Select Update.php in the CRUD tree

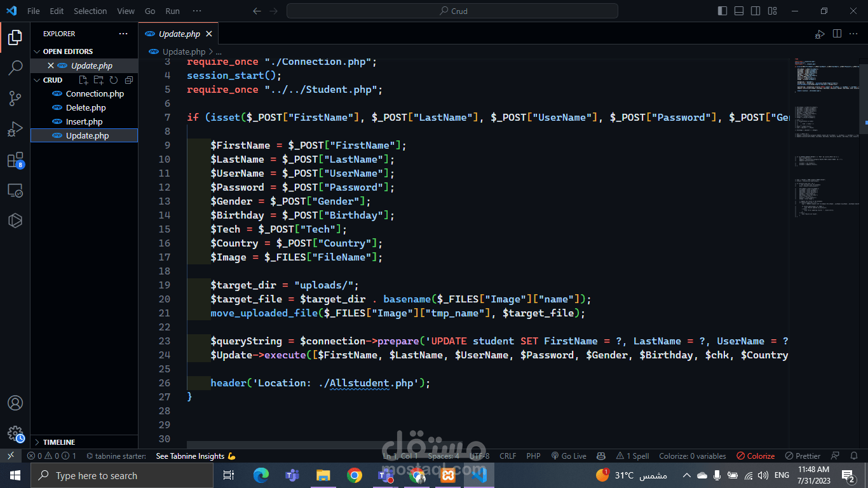click(84, 135)
